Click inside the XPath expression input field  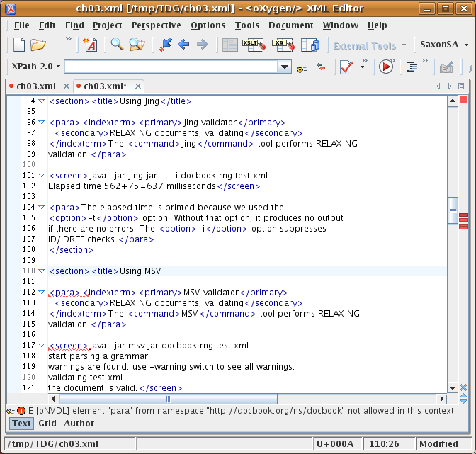[170, 67]
